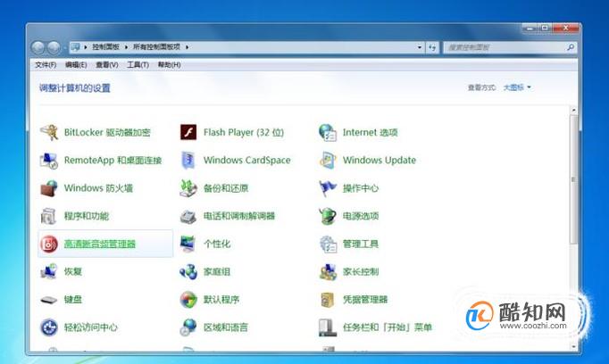
Task: Click the magnifier search icon
Action: 571,47
